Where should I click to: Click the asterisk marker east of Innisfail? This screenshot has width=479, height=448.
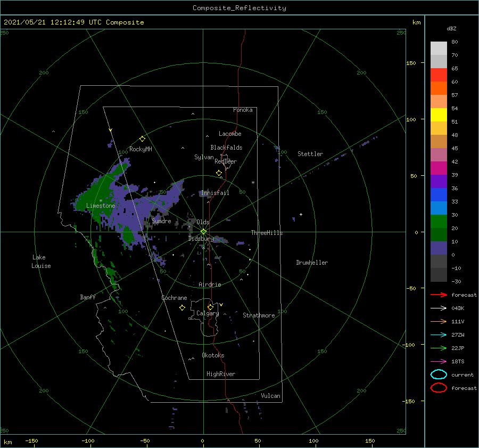point(253,183)
